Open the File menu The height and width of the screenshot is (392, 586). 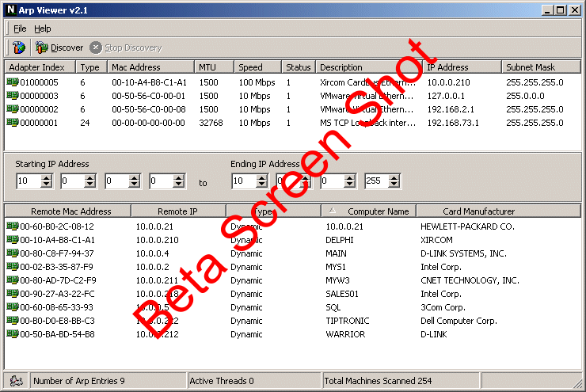[x=20, y=29]
